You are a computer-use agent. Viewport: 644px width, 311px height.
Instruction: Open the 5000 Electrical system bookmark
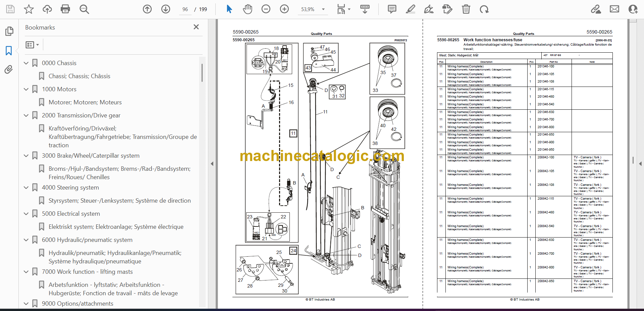tap(71, 214)
